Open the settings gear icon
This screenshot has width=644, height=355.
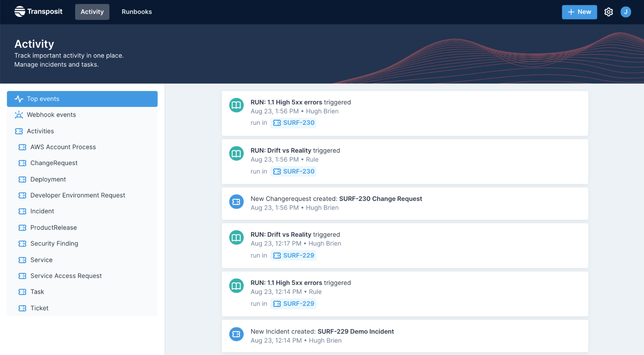pos(608,12)
